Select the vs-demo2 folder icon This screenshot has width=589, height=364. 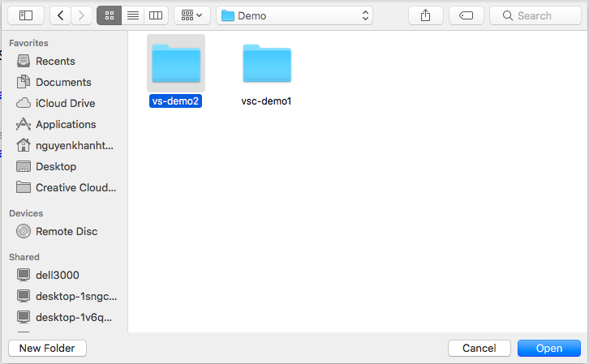pyautogui.click(x=176, y=65)
